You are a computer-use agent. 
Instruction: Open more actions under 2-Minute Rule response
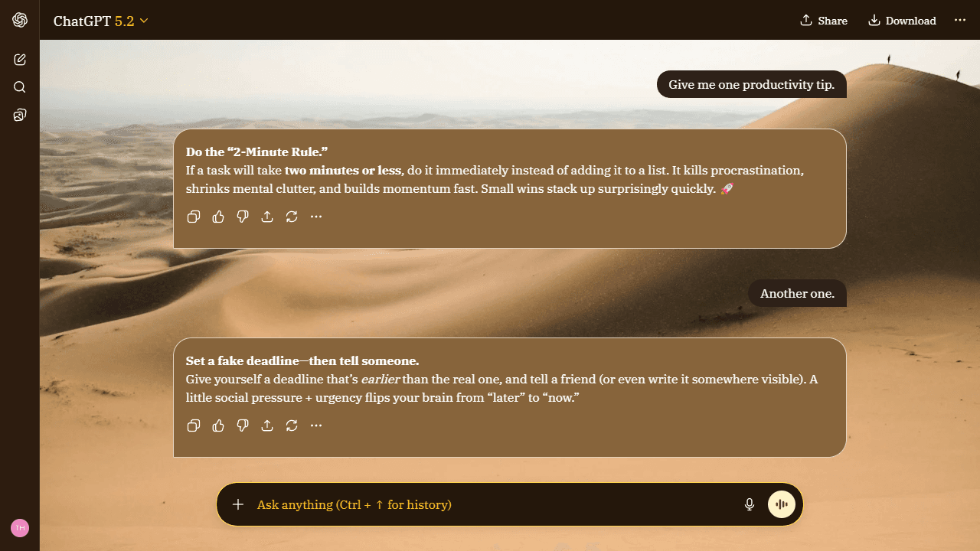tap(316, 217)
